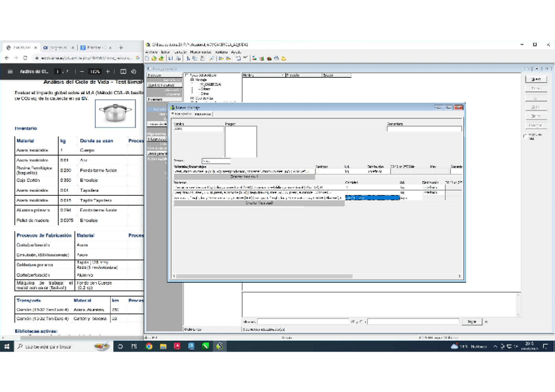Image resolution: width=555 pixels, height=392 pixels.
Task: Open the Ventana menu
Action: [221, 52]
